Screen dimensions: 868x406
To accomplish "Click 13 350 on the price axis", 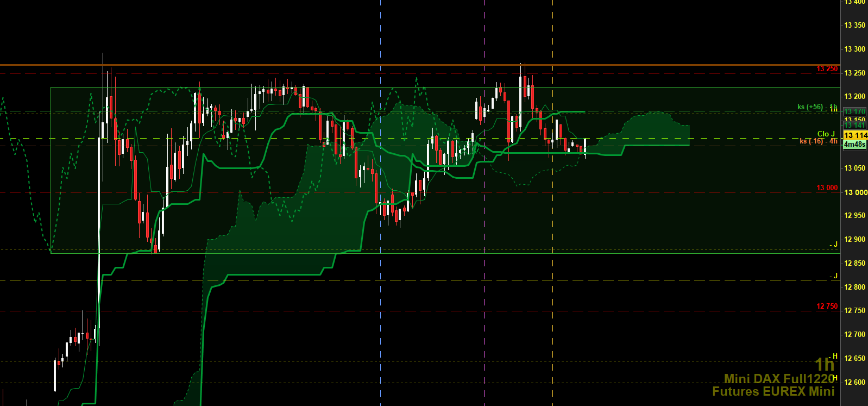I will point(854,25).
